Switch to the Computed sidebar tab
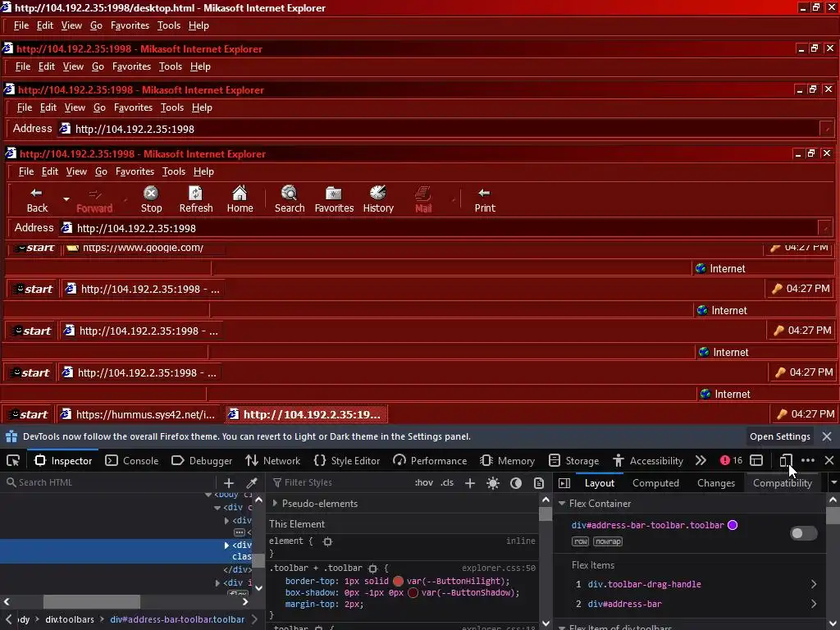The width and height of the screenshot is (840, 630). pyautogui.click(x=655, y=483)
